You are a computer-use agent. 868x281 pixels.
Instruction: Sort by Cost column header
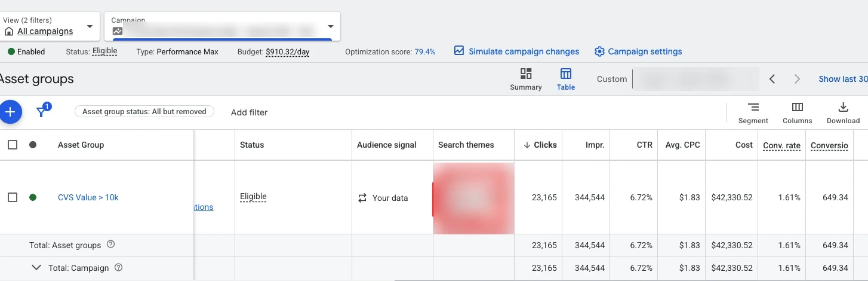(744, 145)
